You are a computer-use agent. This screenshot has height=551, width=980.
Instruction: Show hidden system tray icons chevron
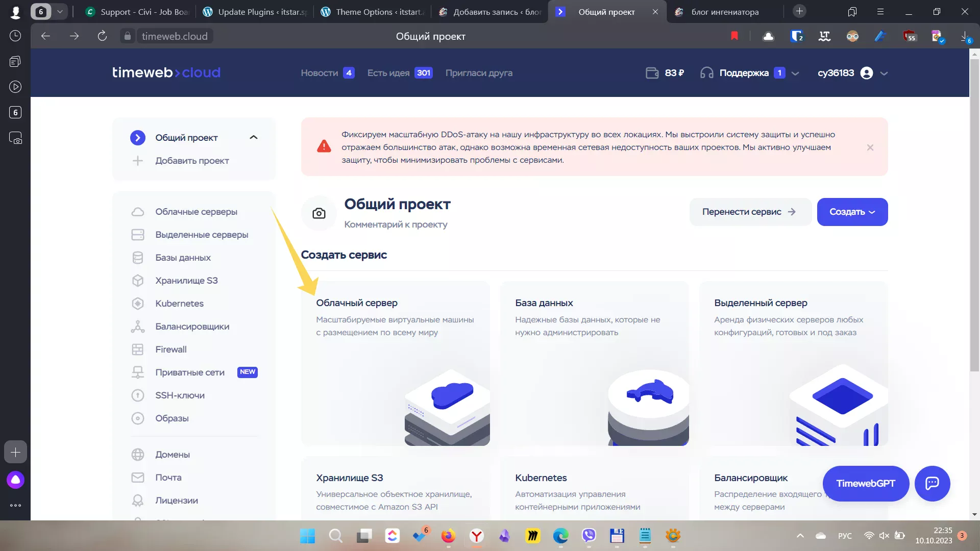point(800,536)
